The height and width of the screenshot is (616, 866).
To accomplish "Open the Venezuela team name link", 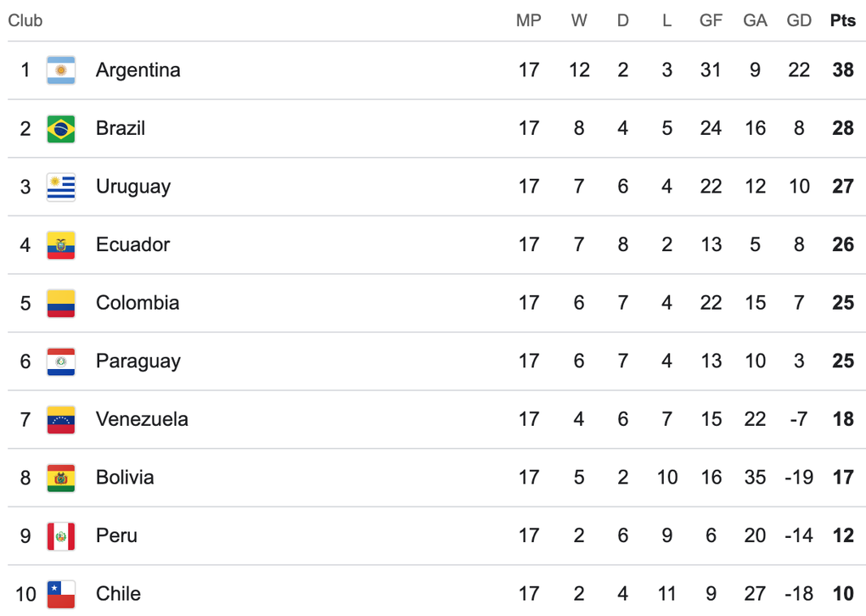I will (x=142, y=419).
